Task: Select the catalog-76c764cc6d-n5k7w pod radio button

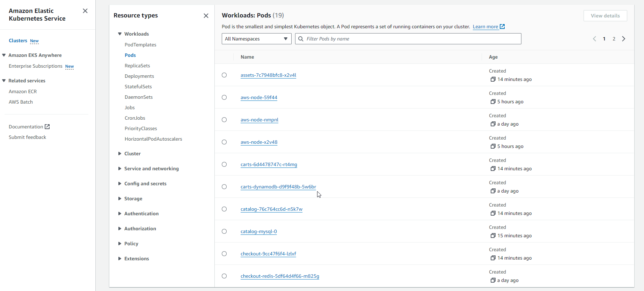Action: click(x=224, y=209)
